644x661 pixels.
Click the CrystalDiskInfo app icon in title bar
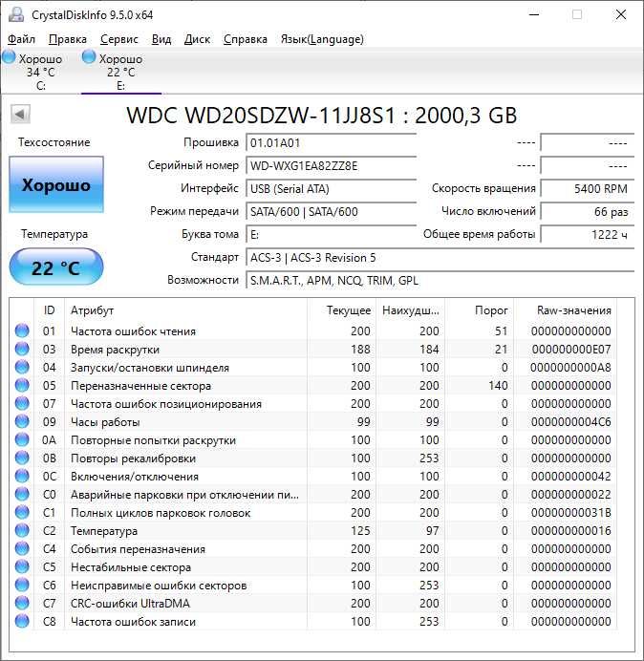coord(16,14)
